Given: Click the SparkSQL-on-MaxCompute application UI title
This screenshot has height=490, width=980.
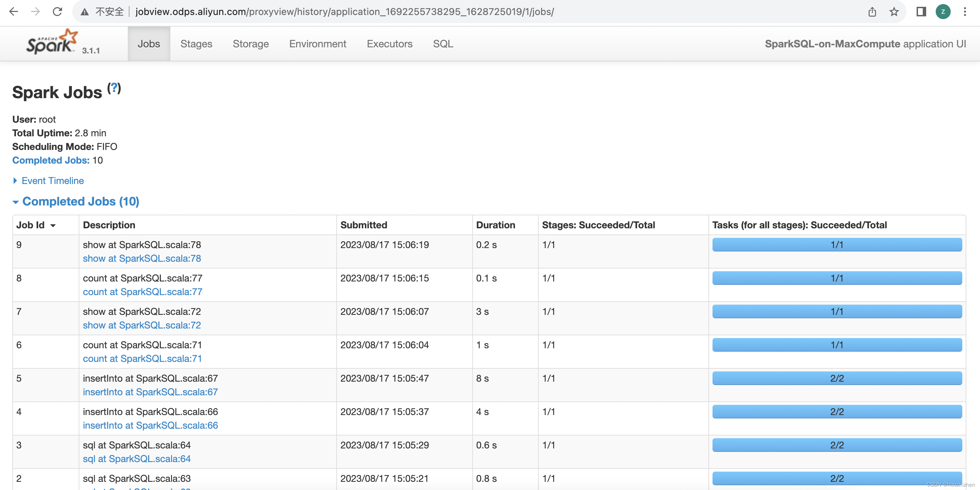Looking at the screenshot, I should tap(865, 44).
